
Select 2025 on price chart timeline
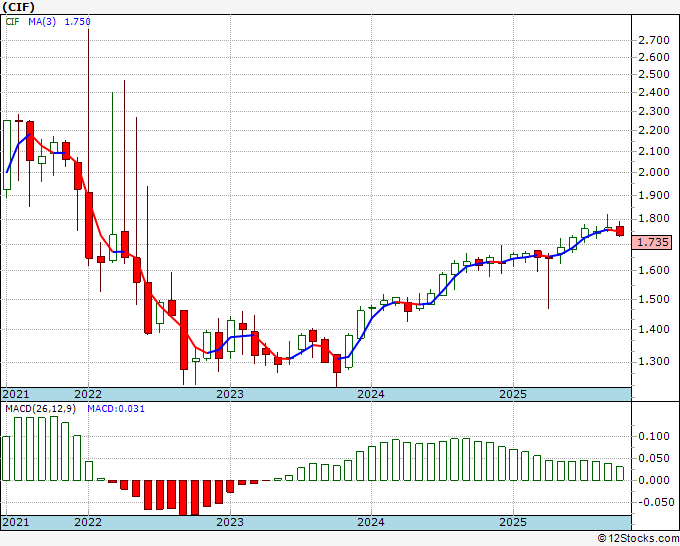pyautogui.click(x=513, y=394)
